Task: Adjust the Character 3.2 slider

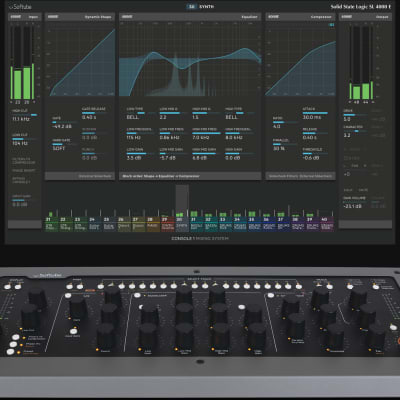Action: click(x=355, y=131)
